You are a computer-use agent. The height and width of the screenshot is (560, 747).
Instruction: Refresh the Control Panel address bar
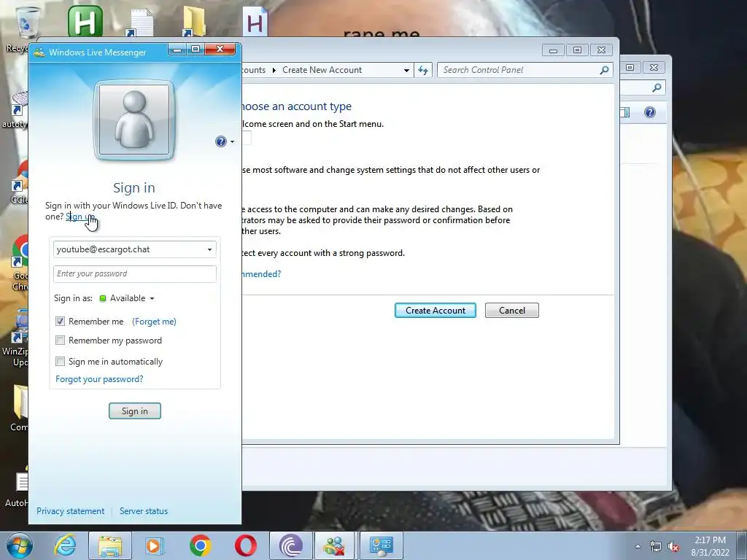tap(423, 70)
